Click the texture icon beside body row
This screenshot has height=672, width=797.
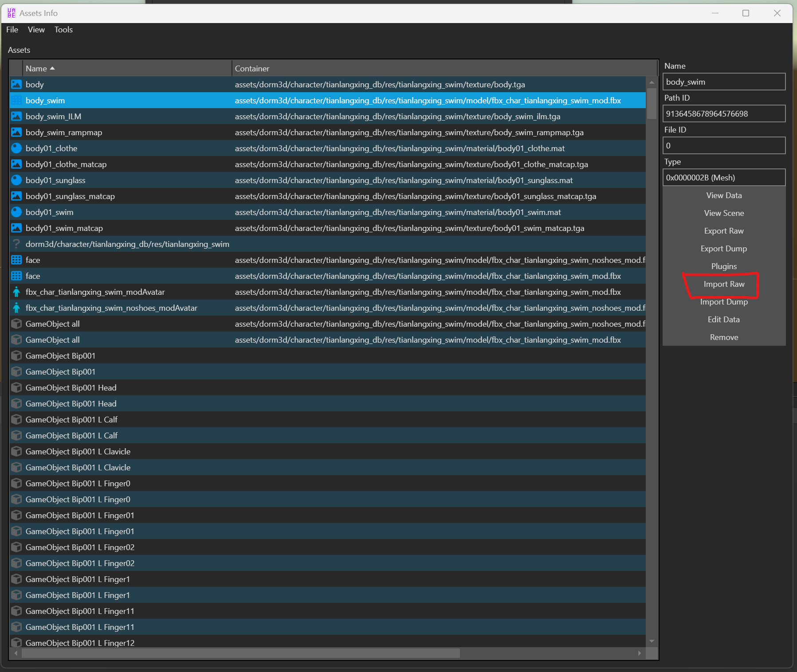16,84
